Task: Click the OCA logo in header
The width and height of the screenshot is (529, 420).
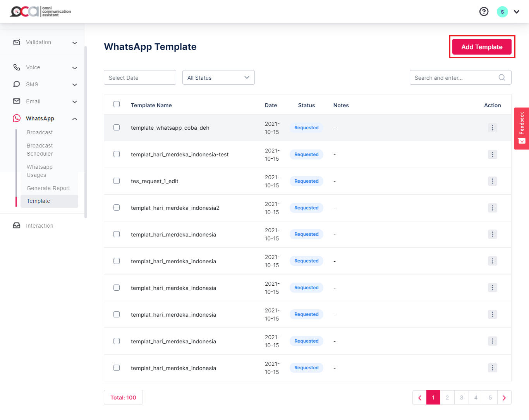Action: (x=40, y=12)
